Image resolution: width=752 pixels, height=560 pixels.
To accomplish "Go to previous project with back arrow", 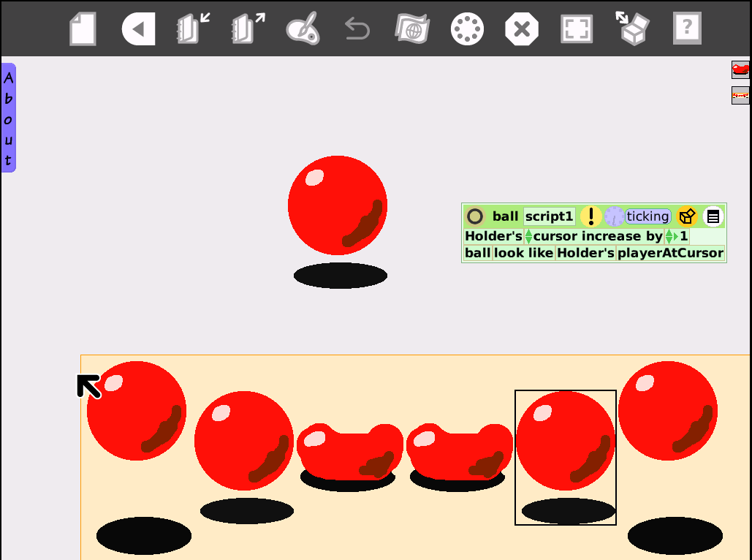I will (x=138, y=29).
